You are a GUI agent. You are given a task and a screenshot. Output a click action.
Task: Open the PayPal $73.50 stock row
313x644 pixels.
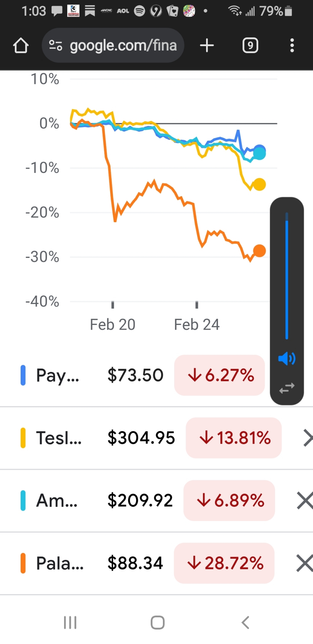tap(97, 375)
